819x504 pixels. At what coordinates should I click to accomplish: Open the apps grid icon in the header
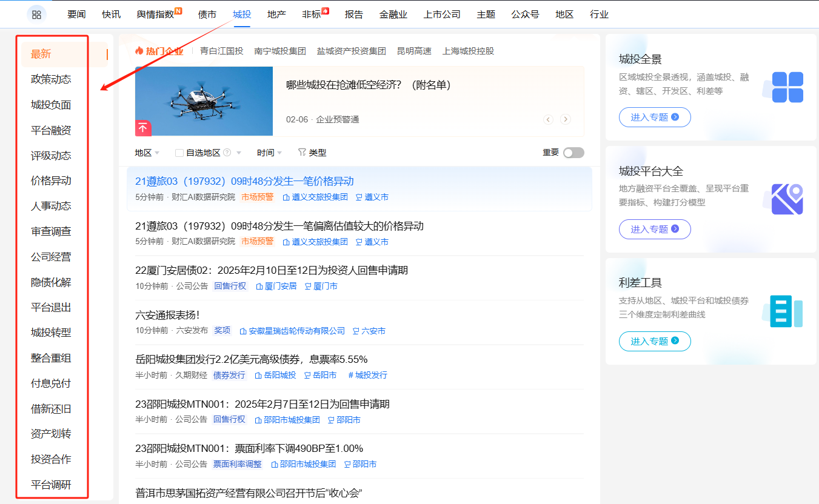(36, 15)
